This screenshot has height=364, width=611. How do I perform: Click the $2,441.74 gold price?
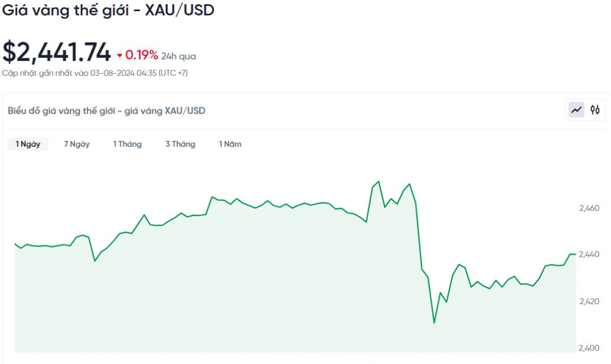(x=57, y=52)
